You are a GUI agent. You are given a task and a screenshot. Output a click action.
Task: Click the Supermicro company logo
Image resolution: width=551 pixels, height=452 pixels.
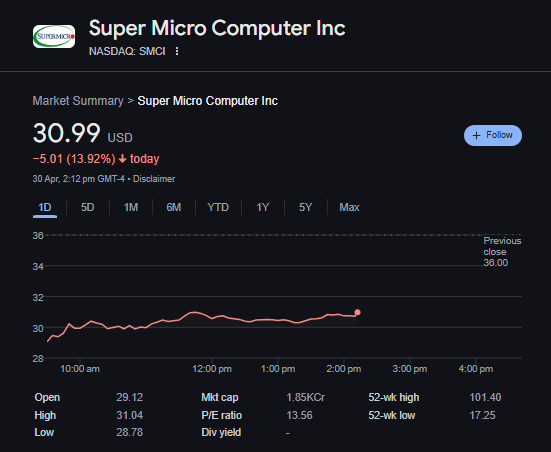(54, 36)
